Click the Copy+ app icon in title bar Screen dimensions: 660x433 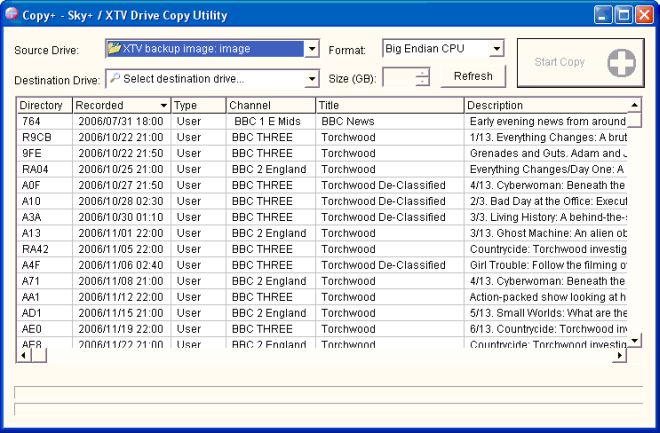click(11, 15)
